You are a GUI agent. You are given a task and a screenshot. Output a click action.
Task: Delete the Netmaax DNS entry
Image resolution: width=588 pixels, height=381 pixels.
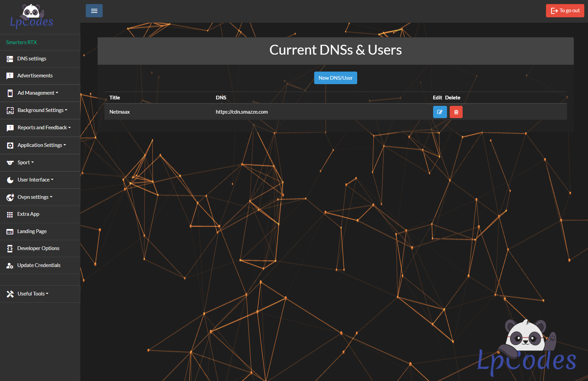coord(456,112)
